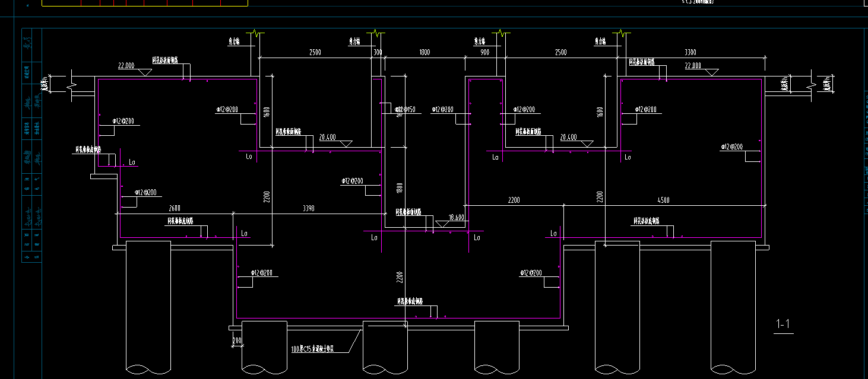868x379 pixels.
Task: Select the horizontal 1800 dimension at top
Action: click(424, 52)
